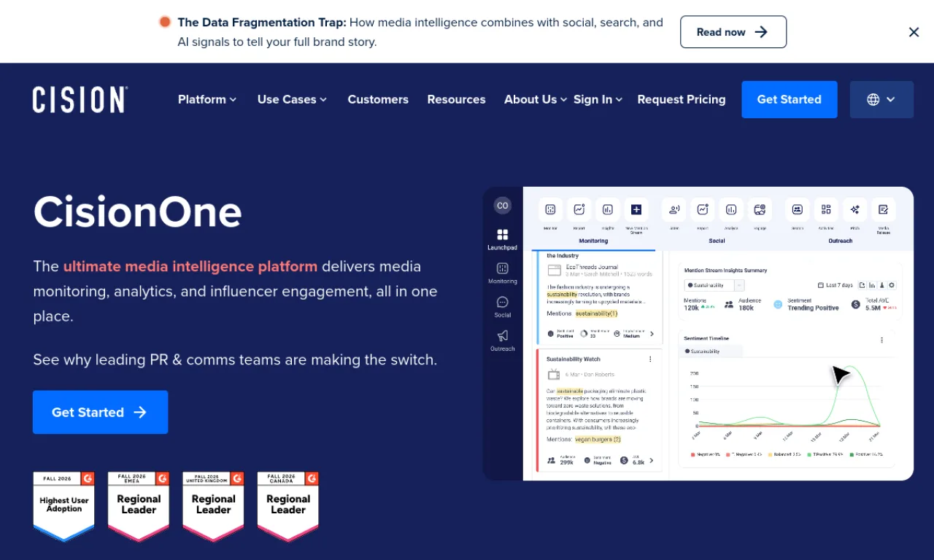This screenshot has height=560, width=934.
Task: Click the hero Get Started arrow button
Action: tap(101, 412)
